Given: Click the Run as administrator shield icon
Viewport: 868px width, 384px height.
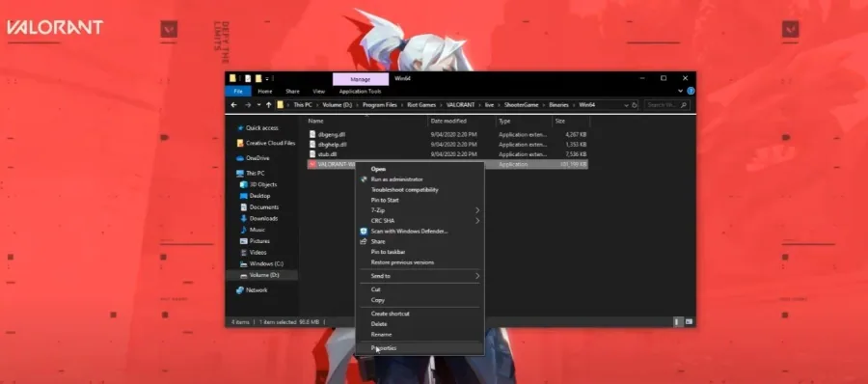Looking at the screenshot, I should pyautogui.click(x=364, y=179).
